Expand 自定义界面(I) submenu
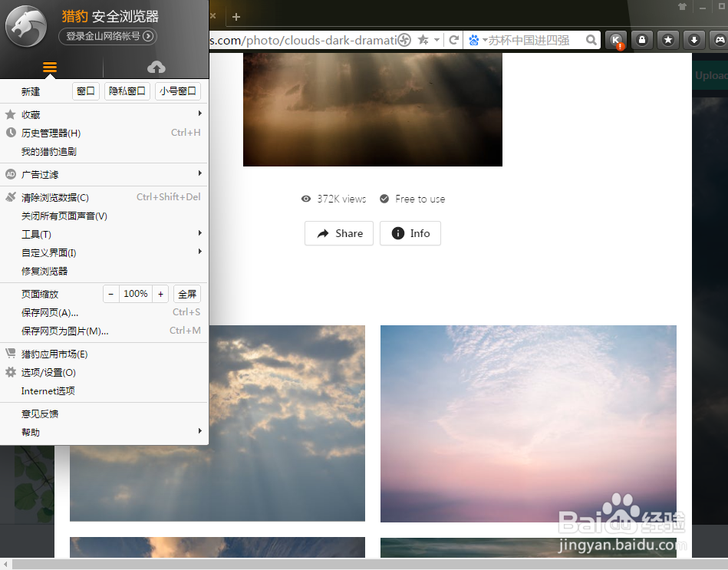728x570 pixels. pyautogui.click(x=104, y=252)
